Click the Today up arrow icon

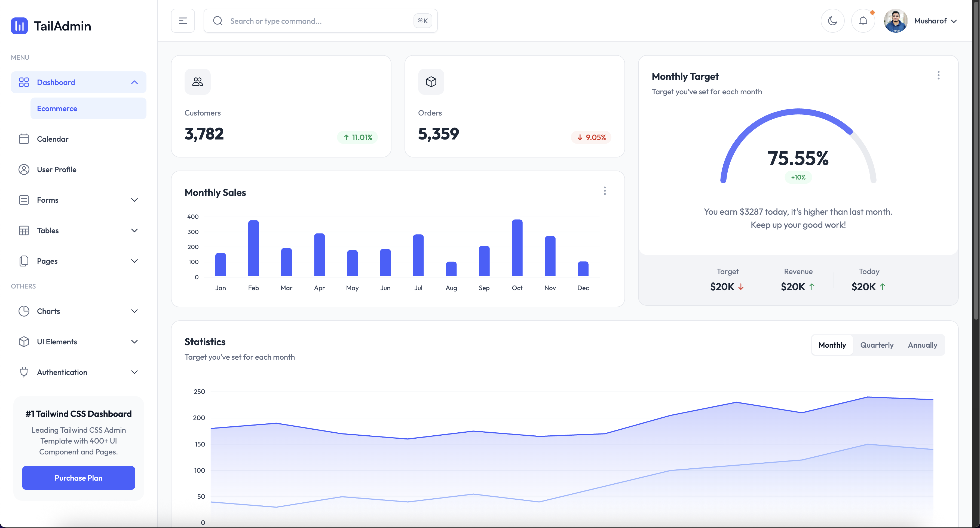[883, 287]
